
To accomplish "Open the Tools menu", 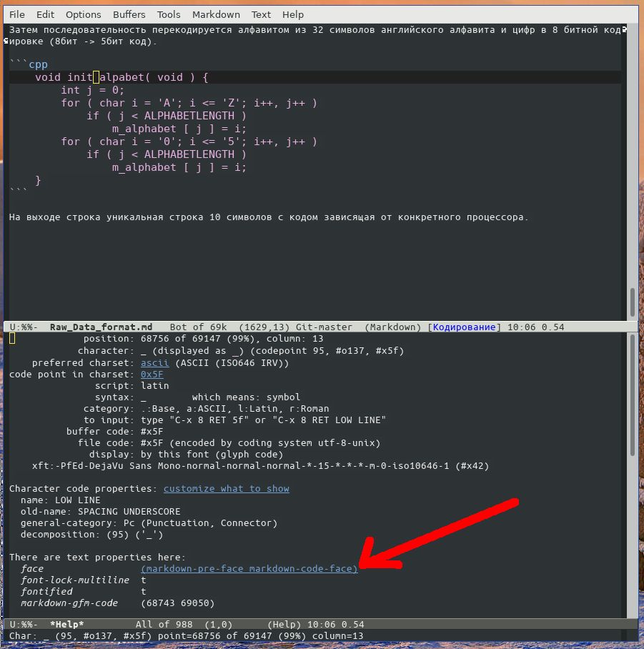I will click(169, 14).
